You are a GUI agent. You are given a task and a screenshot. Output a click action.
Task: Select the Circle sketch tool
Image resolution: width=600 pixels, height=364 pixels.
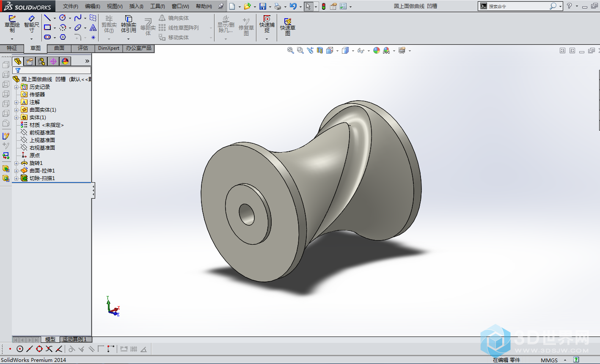(x=63, y=18)
